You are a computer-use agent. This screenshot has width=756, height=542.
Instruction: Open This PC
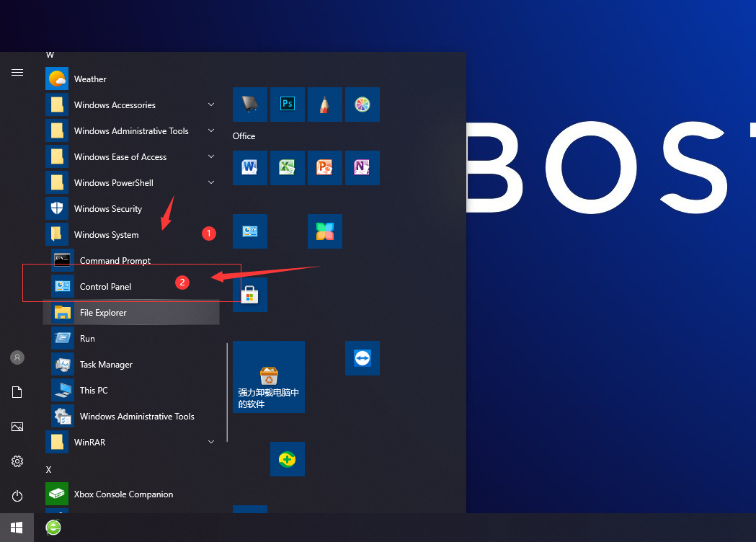click(131, 391)
